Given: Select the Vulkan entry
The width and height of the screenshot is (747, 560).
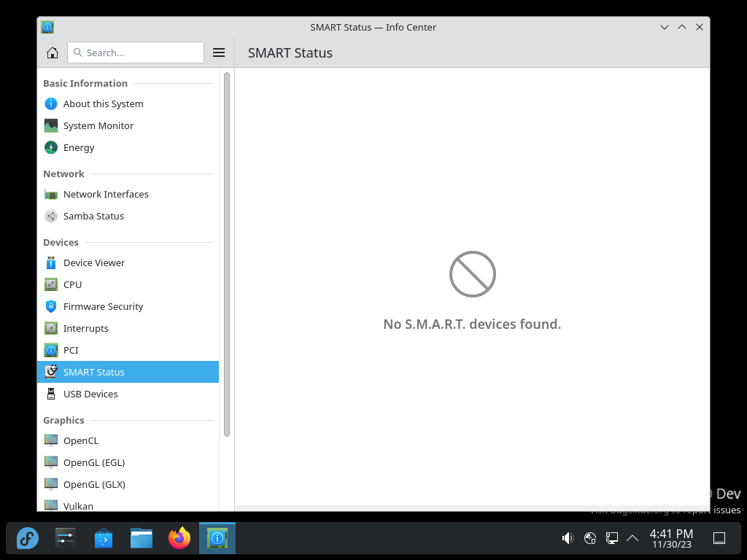Looking at the screenshot, I should 128,506.
